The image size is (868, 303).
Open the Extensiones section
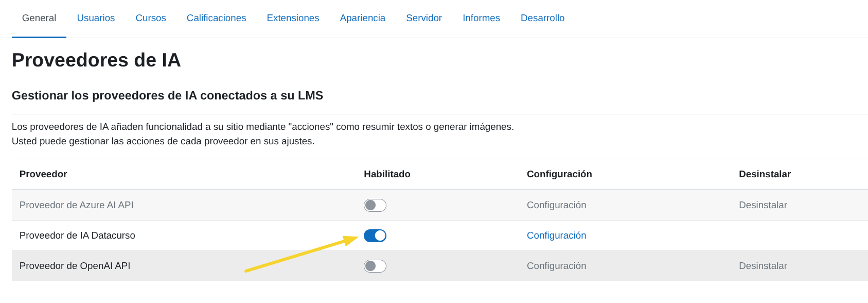(293, 18)
